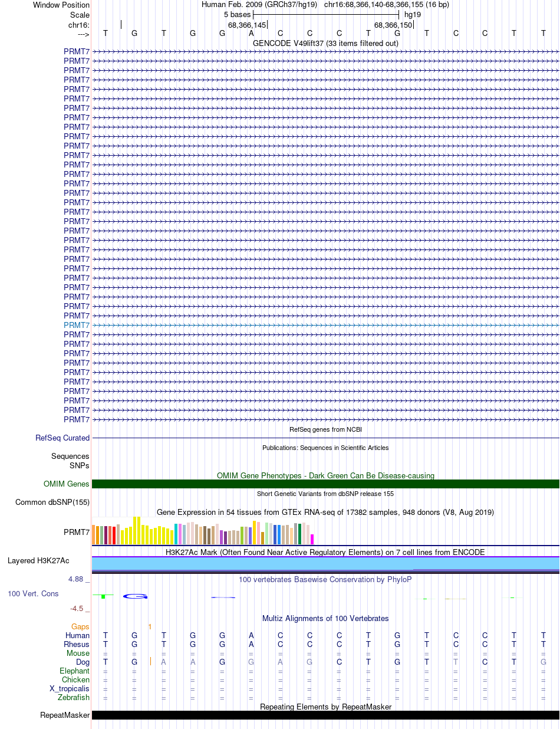
Task: Select the Rhesus alignment row label
Action: point(77,645)
